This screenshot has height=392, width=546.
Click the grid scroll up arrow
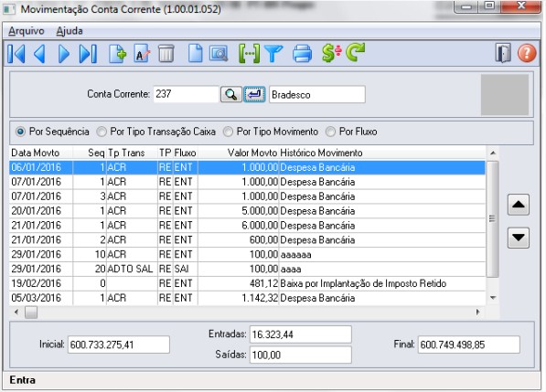[493, 153]
